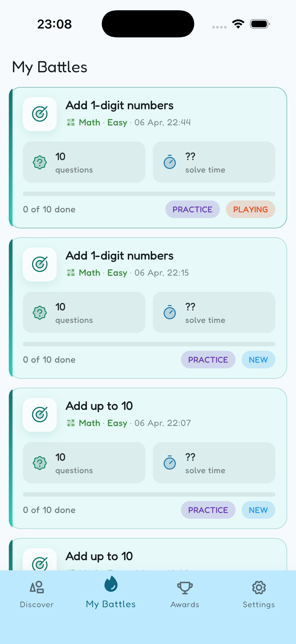Tap the PLAYING badge on the first card
The width and height of the screenshot is (296, 644).
[250, 209]
